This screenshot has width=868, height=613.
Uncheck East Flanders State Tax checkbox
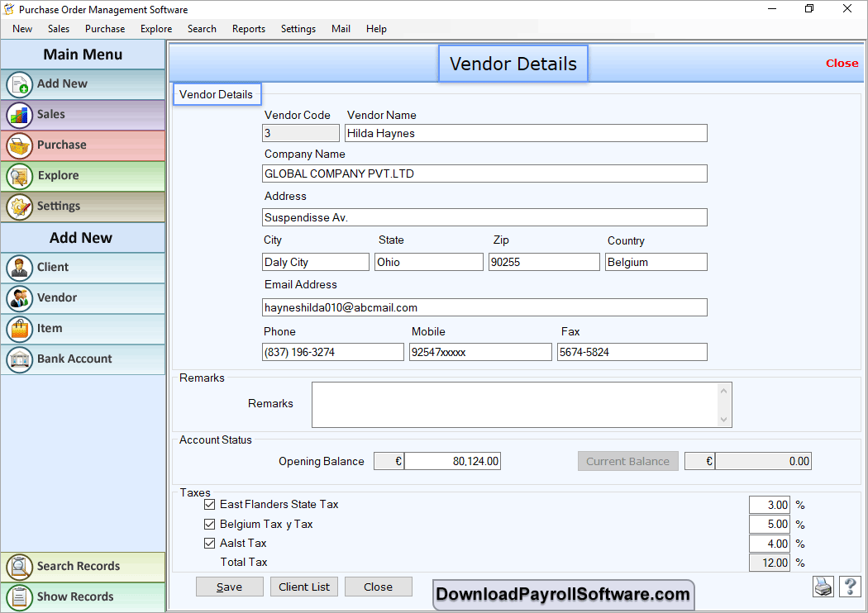[x=210, y=505]
